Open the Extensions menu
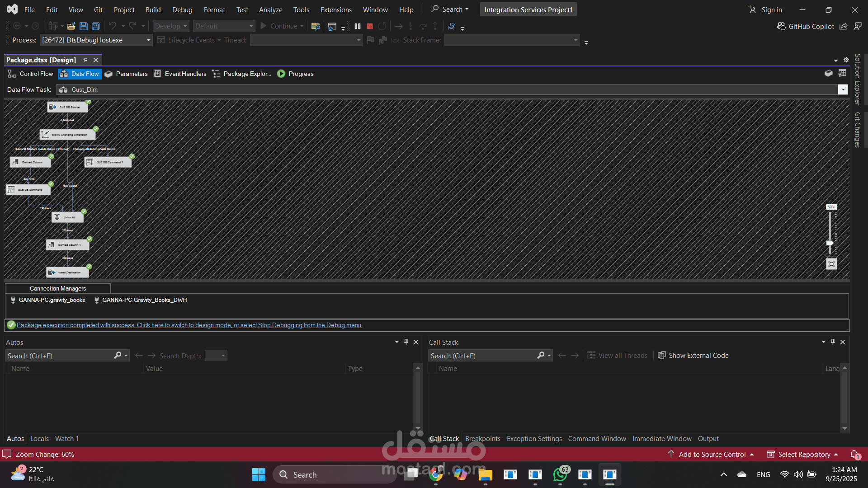 (335, 9)
